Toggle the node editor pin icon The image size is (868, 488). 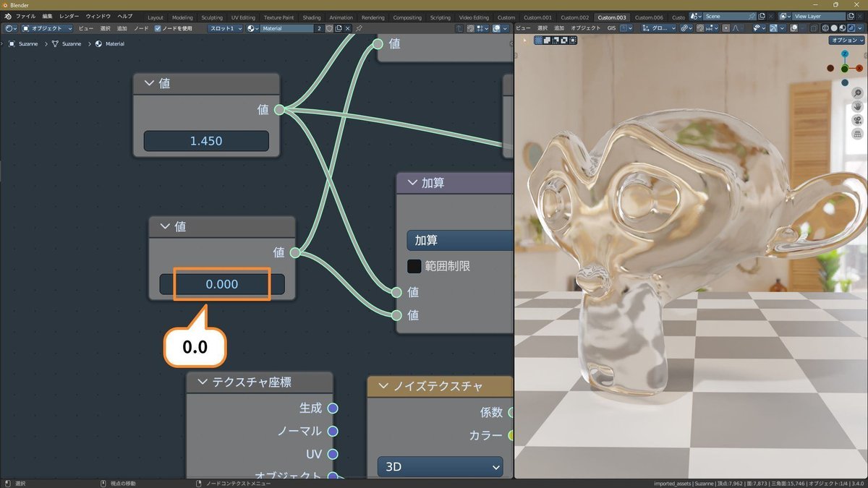[359, 28]
